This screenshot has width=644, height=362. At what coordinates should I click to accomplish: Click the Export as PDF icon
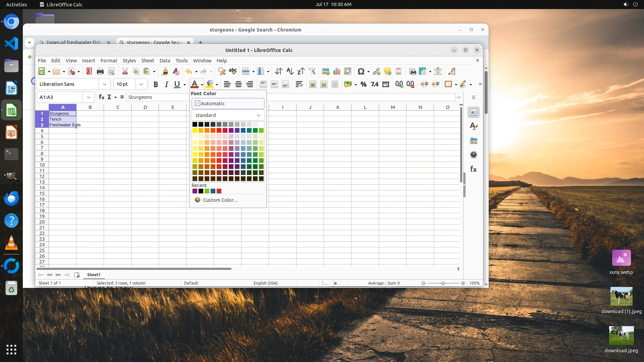(x=89, y=71)
